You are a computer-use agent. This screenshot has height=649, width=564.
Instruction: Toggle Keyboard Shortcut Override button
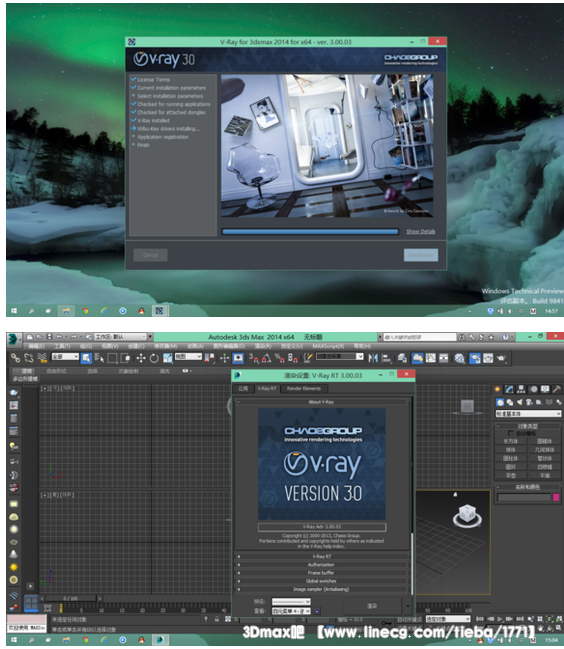click(x=238, y=358)
